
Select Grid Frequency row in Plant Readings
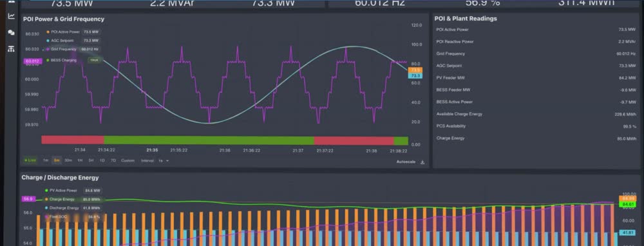click(x=536, y=54)
